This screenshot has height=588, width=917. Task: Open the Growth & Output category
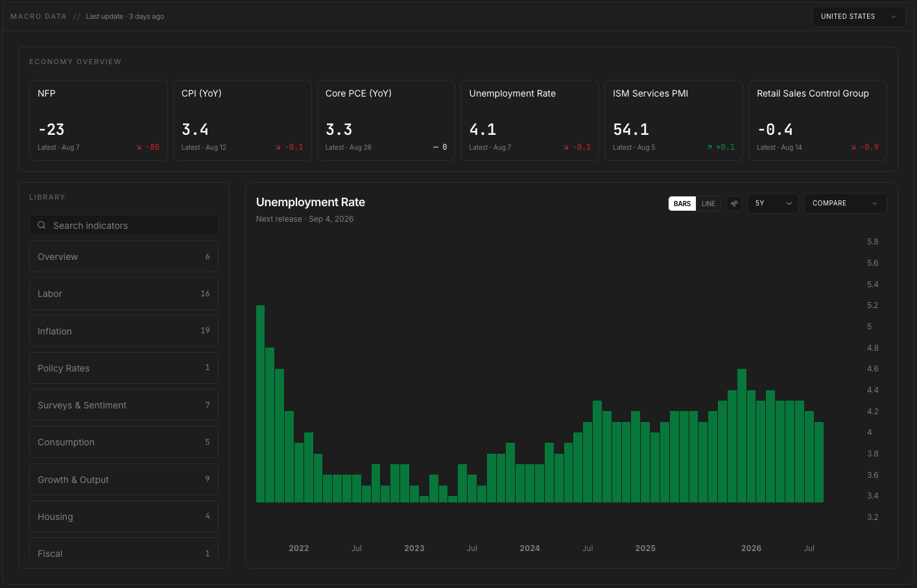click(x=124, y=480)
